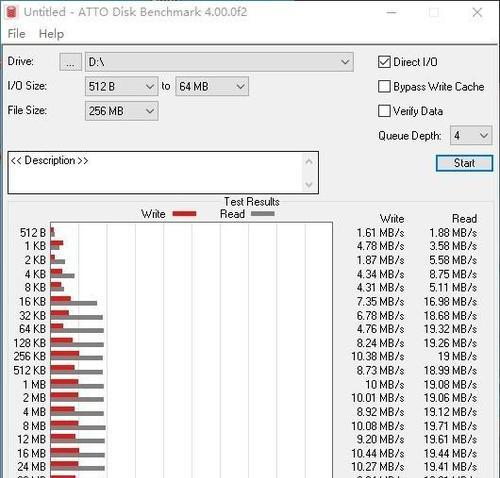Minimize the ATTO Disk Benchmark window
The width and height of the screenshot is (500, 478).
[x=391, y=13]
